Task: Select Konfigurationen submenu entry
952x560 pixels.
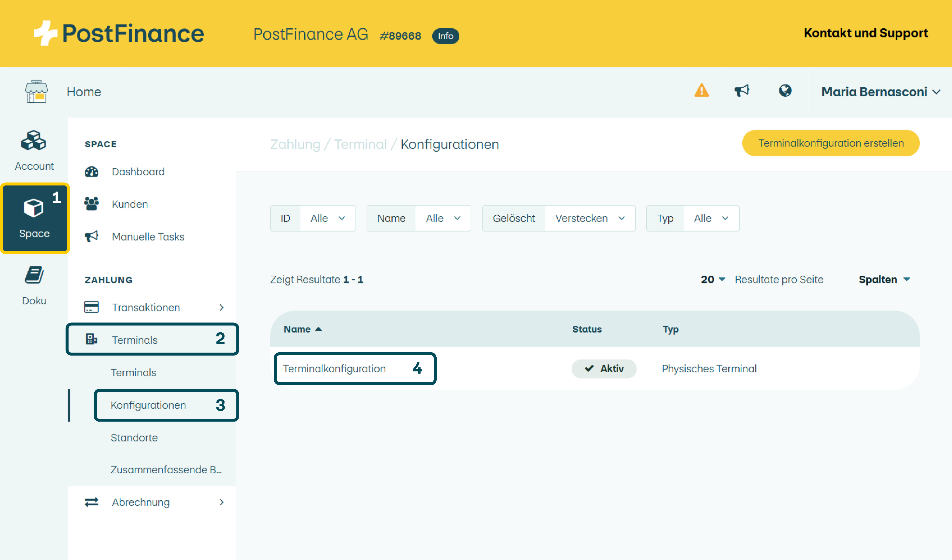Action: point(148,405)
